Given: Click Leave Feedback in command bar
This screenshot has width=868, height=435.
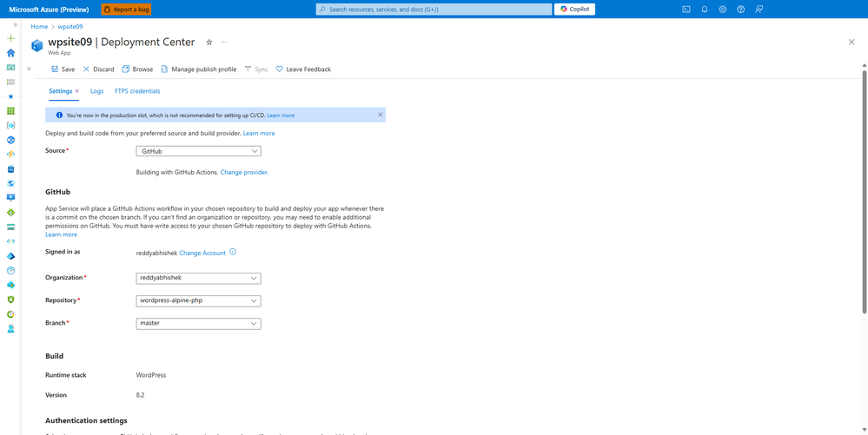Looking at the screenshot, I should pos(303,69).
